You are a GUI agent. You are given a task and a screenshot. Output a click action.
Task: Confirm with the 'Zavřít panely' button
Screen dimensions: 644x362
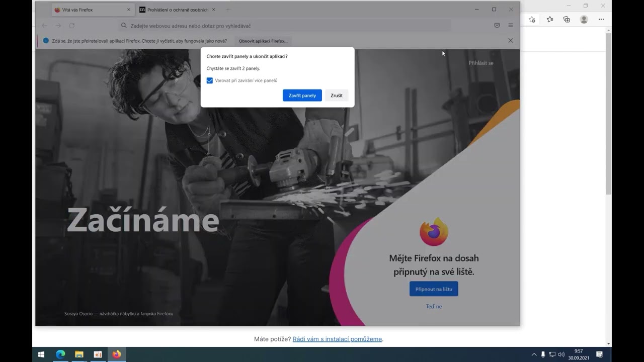(x=302, y=96)
